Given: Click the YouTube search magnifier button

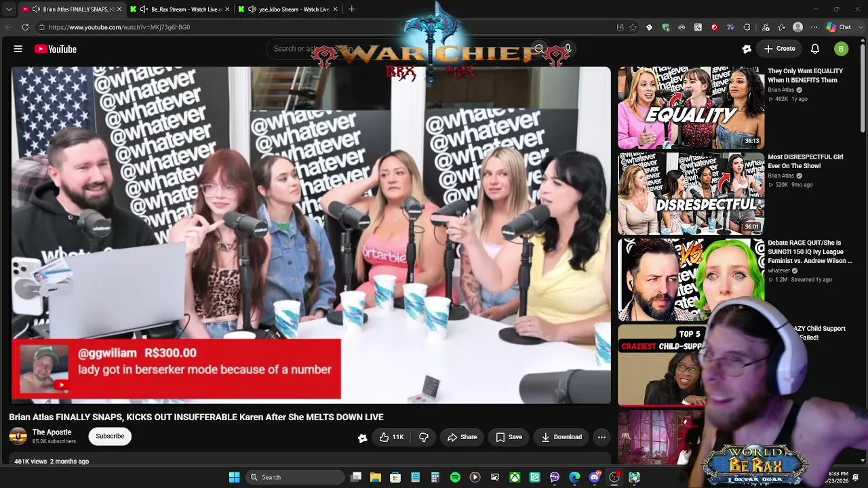Looking at the screenshot, I should point(539,49).
